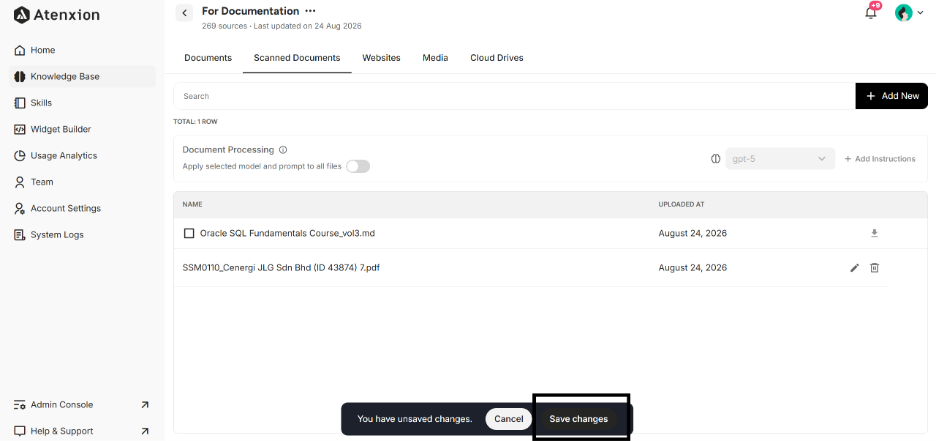The image size is (936, 441).
Task: Switch to the Documents tab
Action: click(x=208, y=58)
